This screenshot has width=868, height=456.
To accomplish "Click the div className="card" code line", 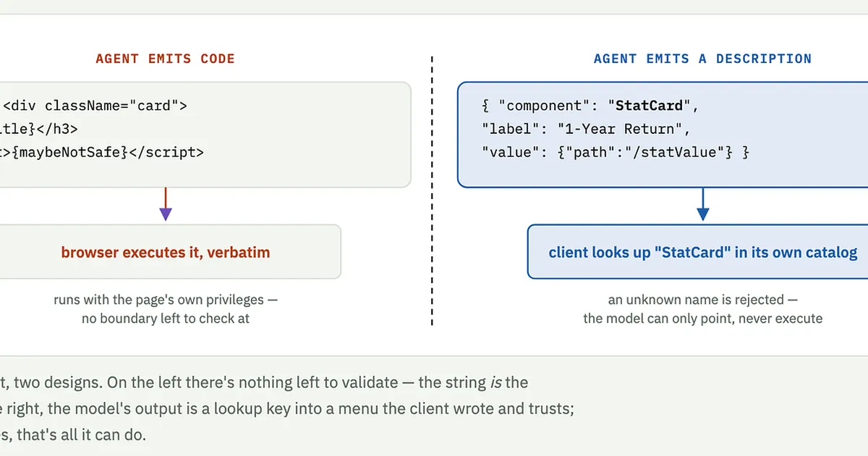I will [94, 106].
